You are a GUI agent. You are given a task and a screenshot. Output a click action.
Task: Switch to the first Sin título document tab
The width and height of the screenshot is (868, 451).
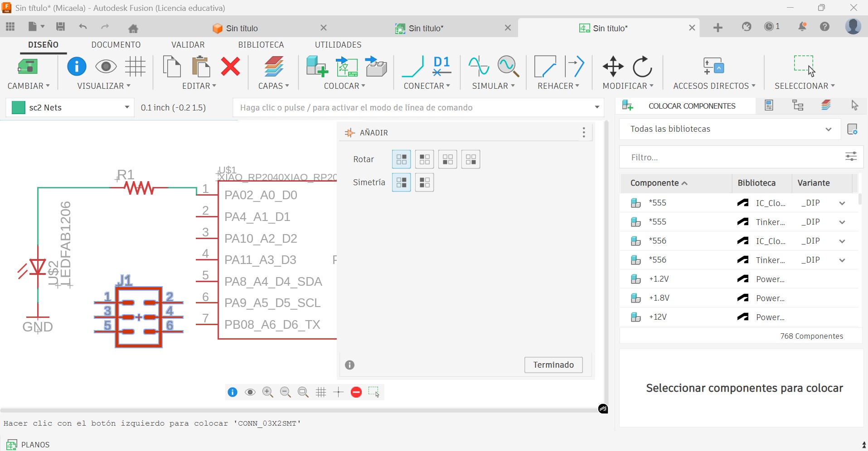(x=242, y=28)
